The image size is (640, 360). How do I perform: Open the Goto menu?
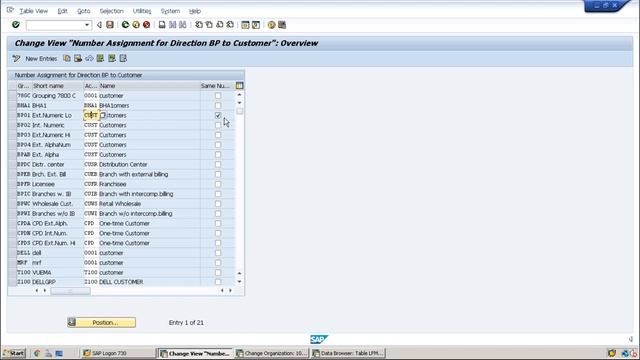[84, 11]
